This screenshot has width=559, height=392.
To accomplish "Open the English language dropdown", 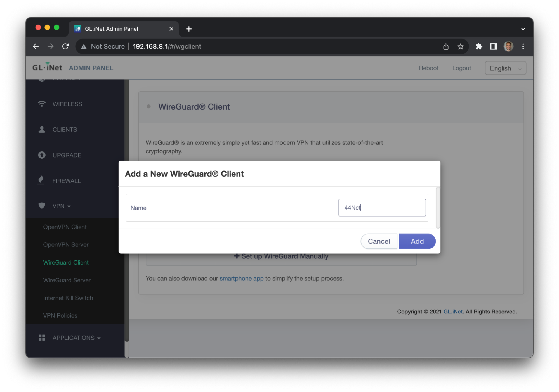I will point(505,68).
